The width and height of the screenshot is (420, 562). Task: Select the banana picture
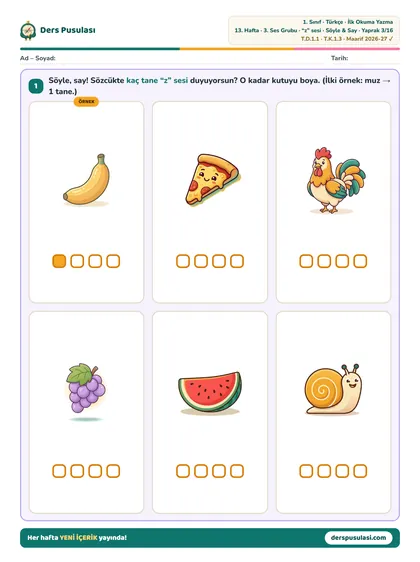tap(86, 180)
